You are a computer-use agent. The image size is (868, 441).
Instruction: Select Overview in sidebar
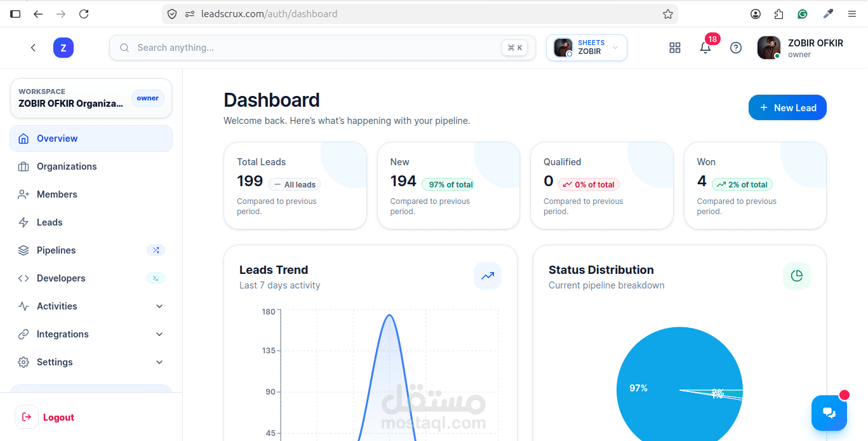91,139
